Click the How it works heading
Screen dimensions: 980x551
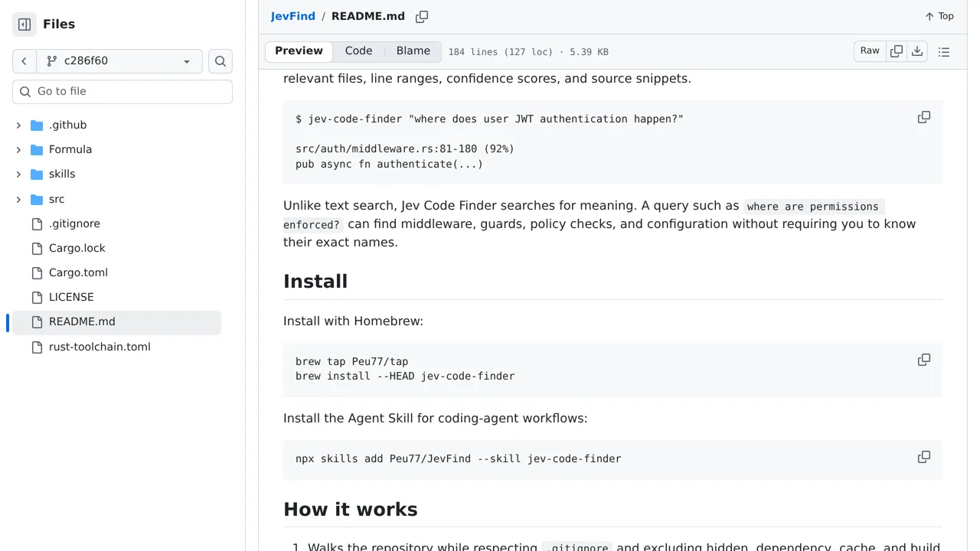tap(351, 510)
